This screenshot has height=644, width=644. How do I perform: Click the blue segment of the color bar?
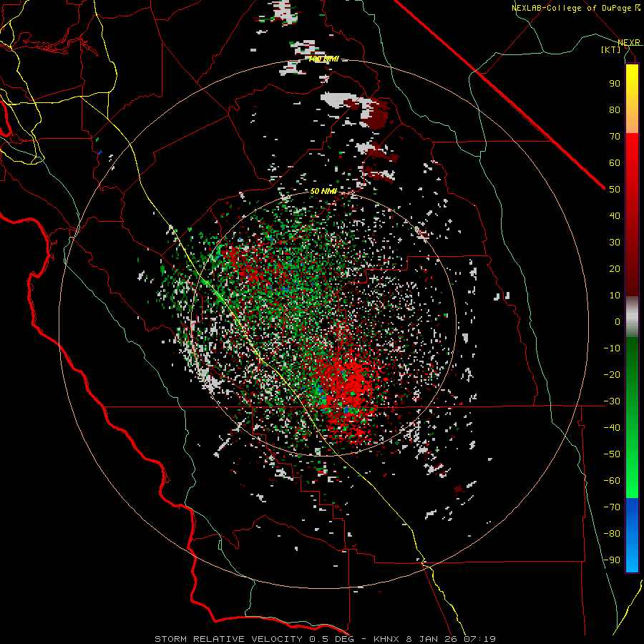coord(632,535)
